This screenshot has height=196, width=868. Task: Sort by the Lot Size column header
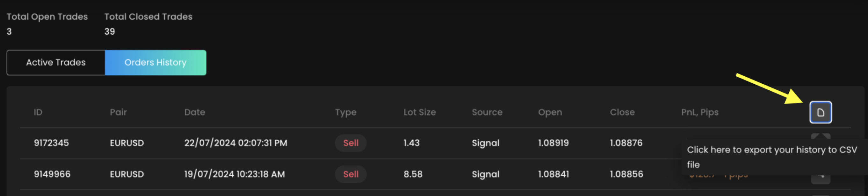[x=420, y=112]
